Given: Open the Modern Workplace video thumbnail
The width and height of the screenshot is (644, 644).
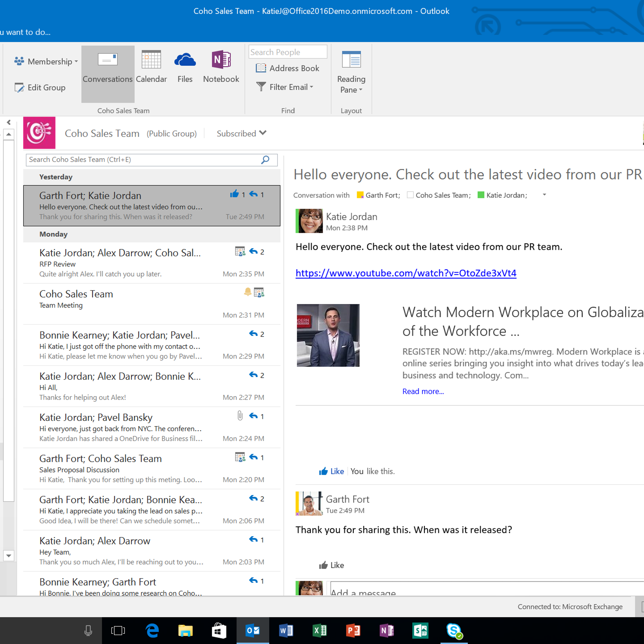Looking at the screenshot, I should 328,335.
